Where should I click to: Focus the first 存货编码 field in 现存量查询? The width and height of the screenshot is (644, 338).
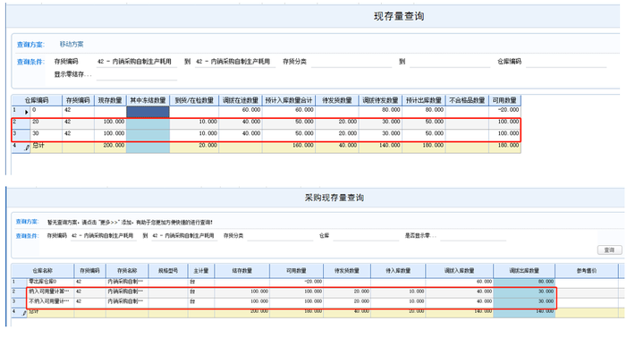[x=136, y=62]
